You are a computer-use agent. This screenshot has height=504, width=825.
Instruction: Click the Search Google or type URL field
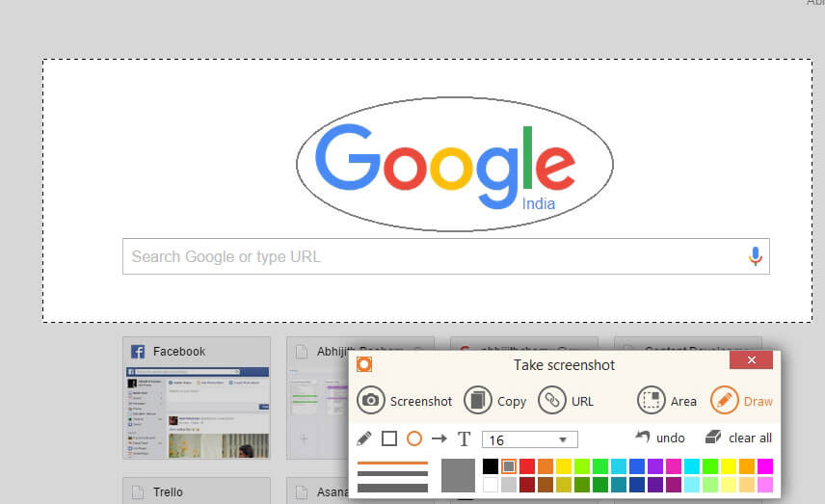click(x=446, y=256)
